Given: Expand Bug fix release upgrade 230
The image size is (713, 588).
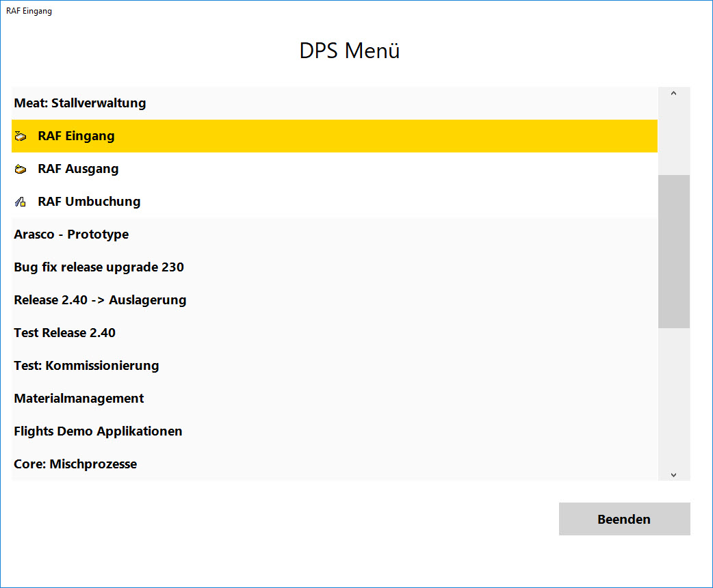Looking at the screenshot, I should coord(99,267).
